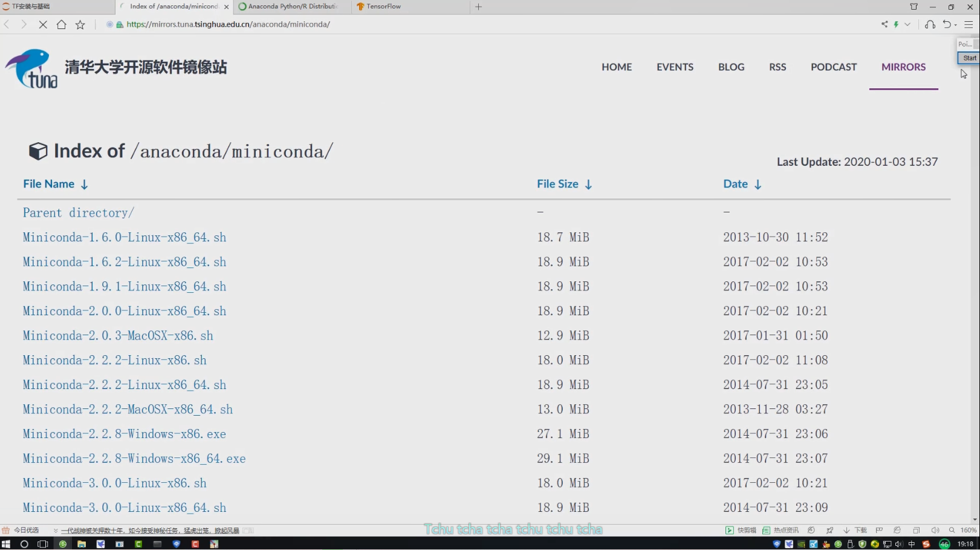Switch to the Anaconda Python/R Distribution tab
Image resolution: width=980 pixels, height=550 pixels.
292,7
